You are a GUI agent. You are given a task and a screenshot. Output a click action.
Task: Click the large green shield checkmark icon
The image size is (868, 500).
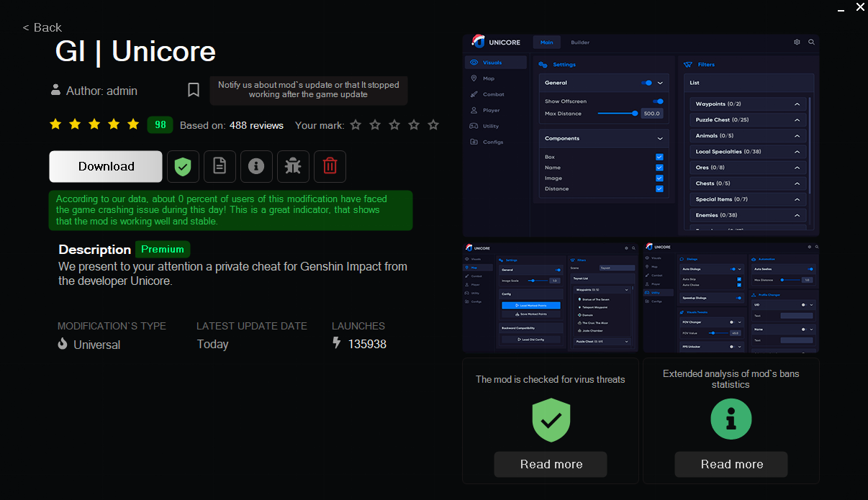tap(551, 419)
